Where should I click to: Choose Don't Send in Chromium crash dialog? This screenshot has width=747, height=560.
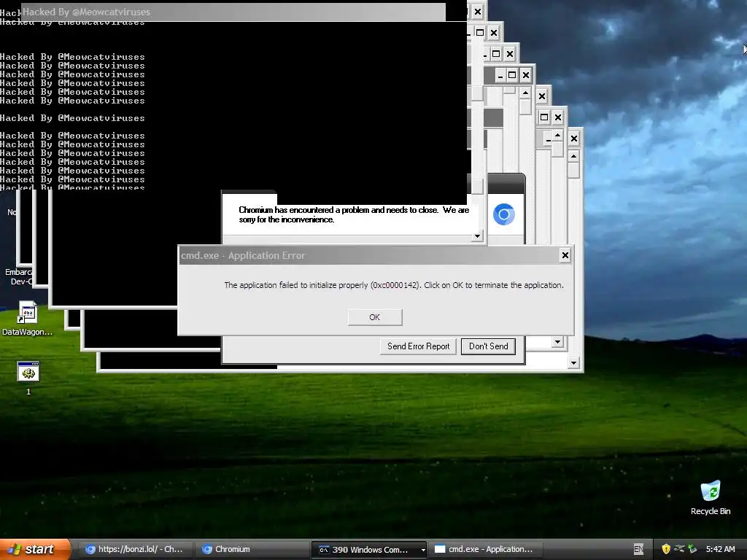488,346
